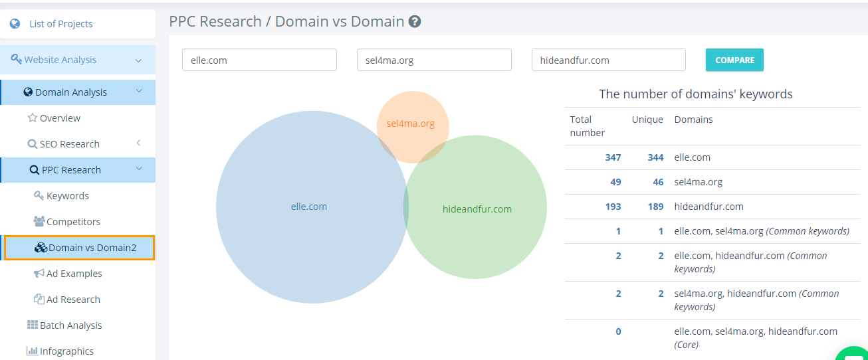Open Ad Examples
The width and height of the screenshot is (868, 360).
(74, 274)
